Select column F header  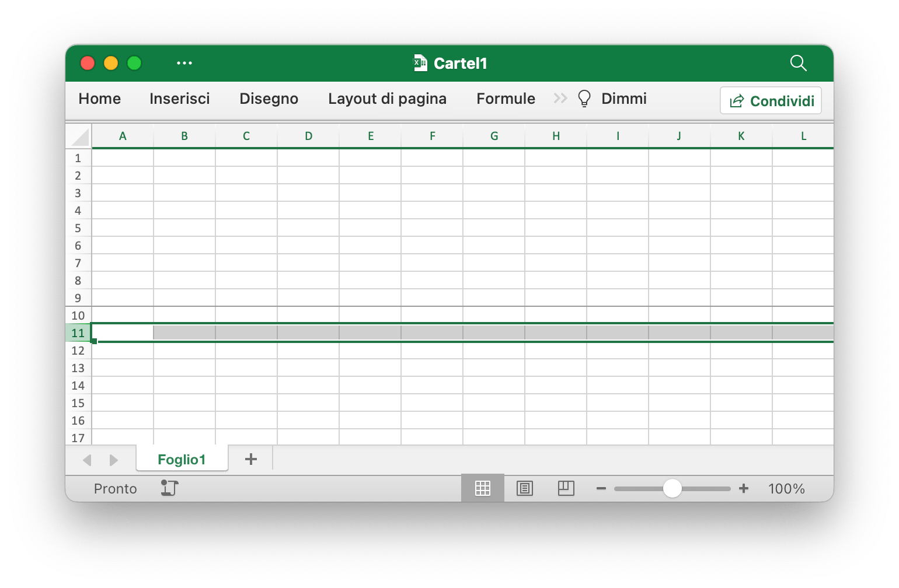432,136
